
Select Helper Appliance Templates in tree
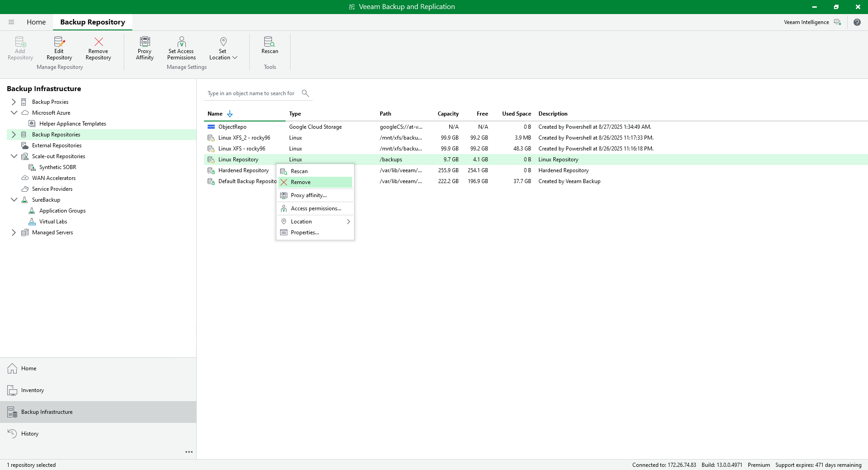tap(73, 124)
